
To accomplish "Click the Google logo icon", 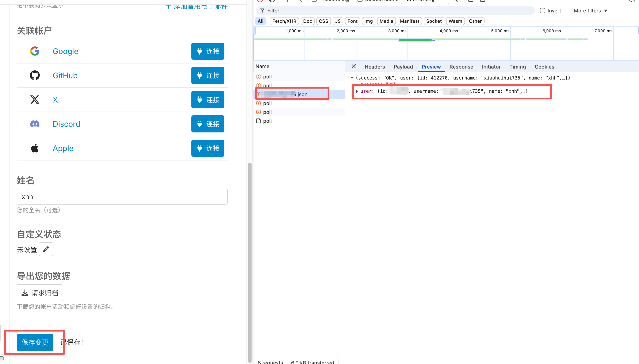I will (35, 51).
